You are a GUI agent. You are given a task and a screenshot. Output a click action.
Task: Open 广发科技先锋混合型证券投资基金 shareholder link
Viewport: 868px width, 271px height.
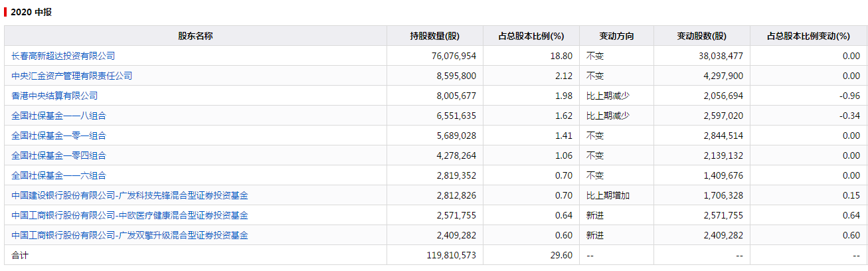click(x=130, y=195)
